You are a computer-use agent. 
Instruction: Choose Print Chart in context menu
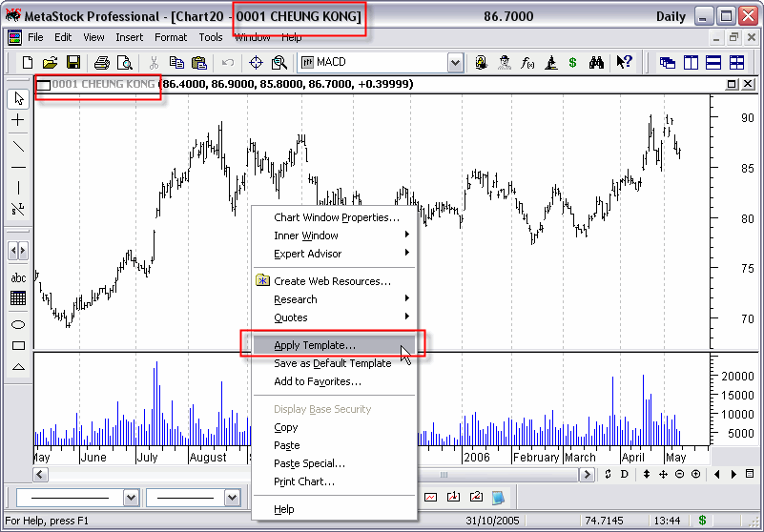[334, 481]
